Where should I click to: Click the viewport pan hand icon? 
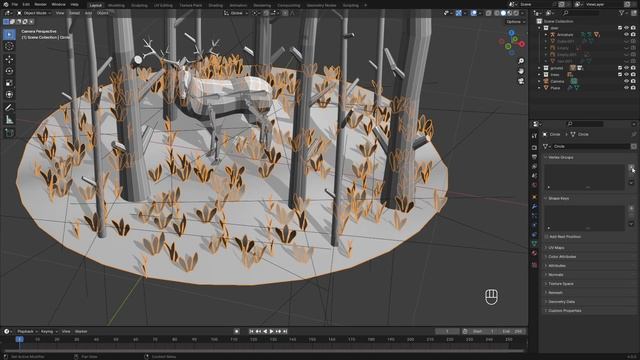point(521,71)
